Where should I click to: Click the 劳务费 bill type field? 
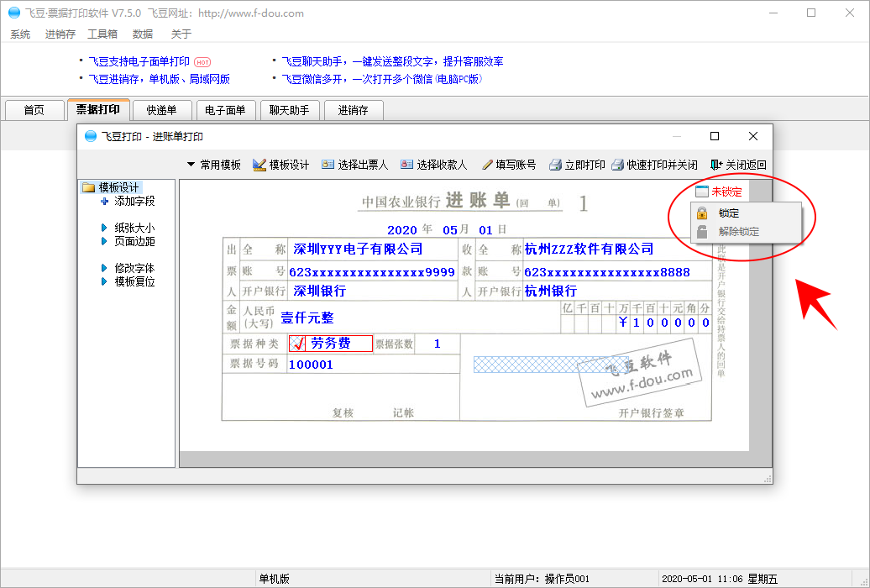331,344
